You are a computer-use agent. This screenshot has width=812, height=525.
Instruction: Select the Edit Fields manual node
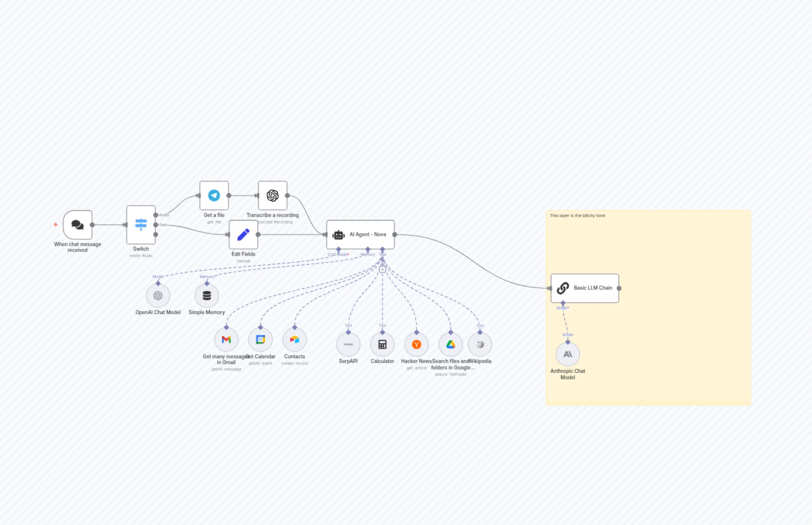243,234
